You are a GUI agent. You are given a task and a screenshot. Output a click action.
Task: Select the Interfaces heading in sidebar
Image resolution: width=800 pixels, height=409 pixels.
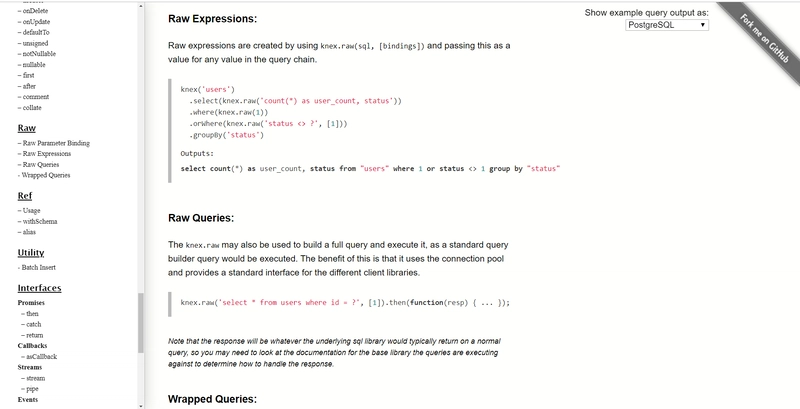pos(39,288)
